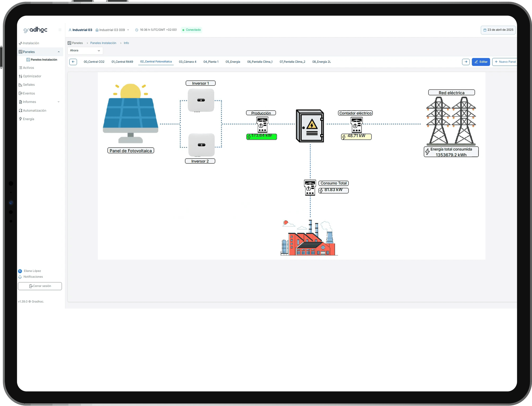Click the Paneles Instalación breadcrumb link
The height and width of the screenshot is (406, 532).
click(x=103, y=43)
